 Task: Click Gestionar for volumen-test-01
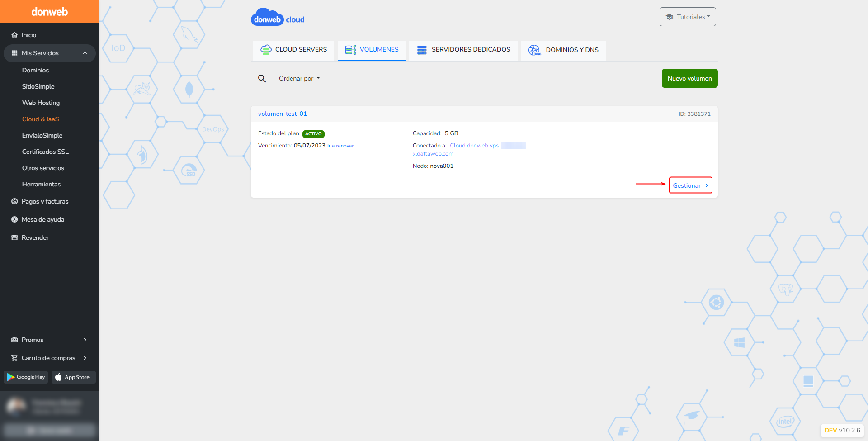691,185
